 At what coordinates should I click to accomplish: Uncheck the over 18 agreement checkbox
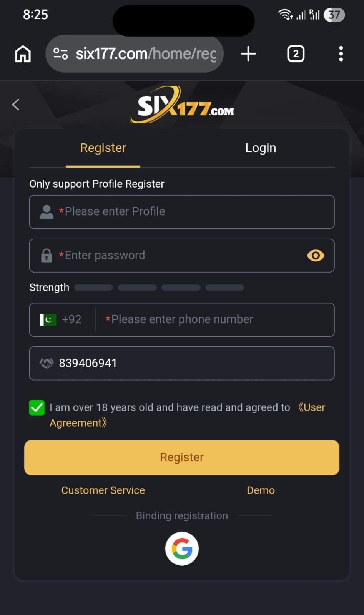[x=37, y=407]
